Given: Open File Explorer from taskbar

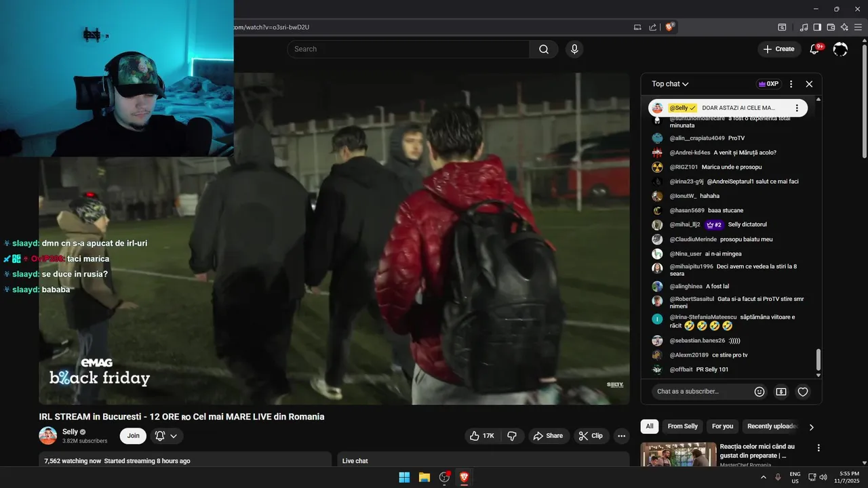Looking at the screenshot, I should point(425,477).
